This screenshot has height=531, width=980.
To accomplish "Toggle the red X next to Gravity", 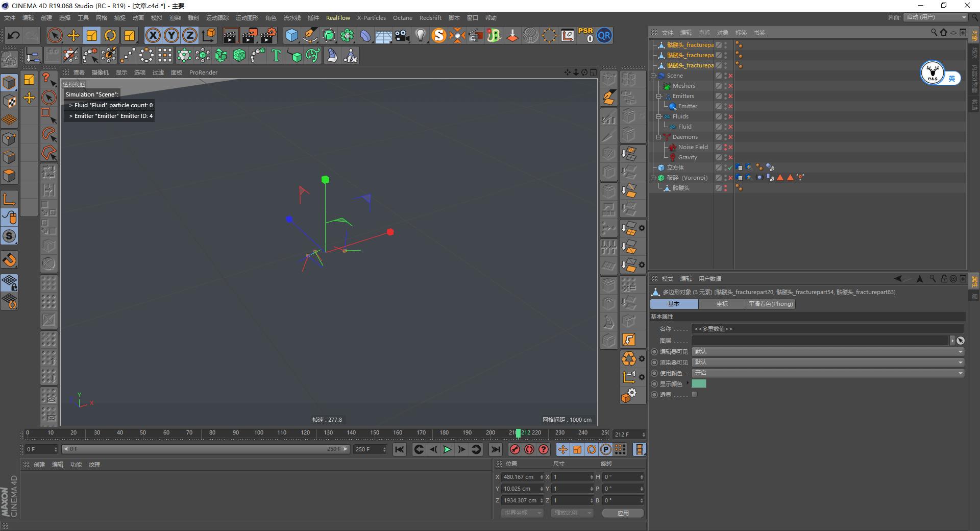I will 731,157.
